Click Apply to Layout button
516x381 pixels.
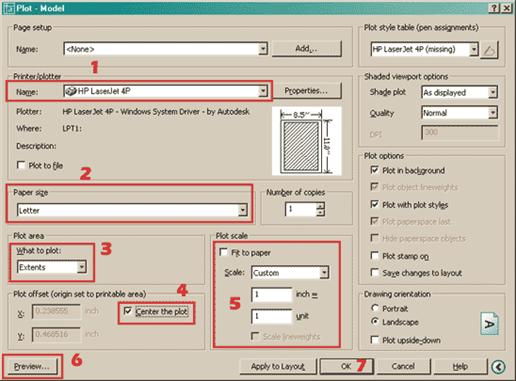click(278, 366)
